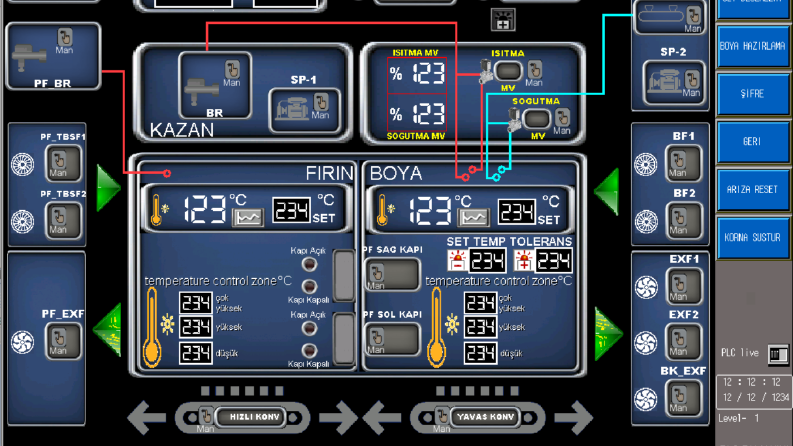Click the PF_TBSF2 fan icon
Viewport: 793px width, 446px height.
click(x=23, y=221)
